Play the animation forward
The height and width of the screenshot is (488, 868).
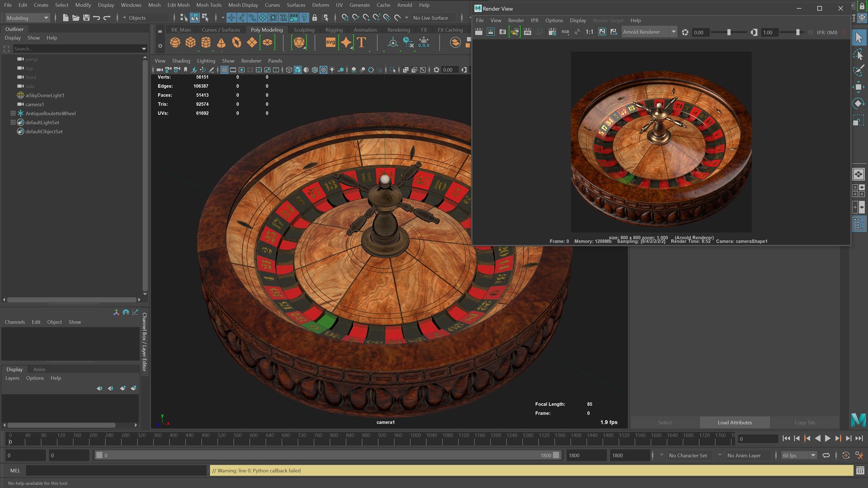[828, 438]
